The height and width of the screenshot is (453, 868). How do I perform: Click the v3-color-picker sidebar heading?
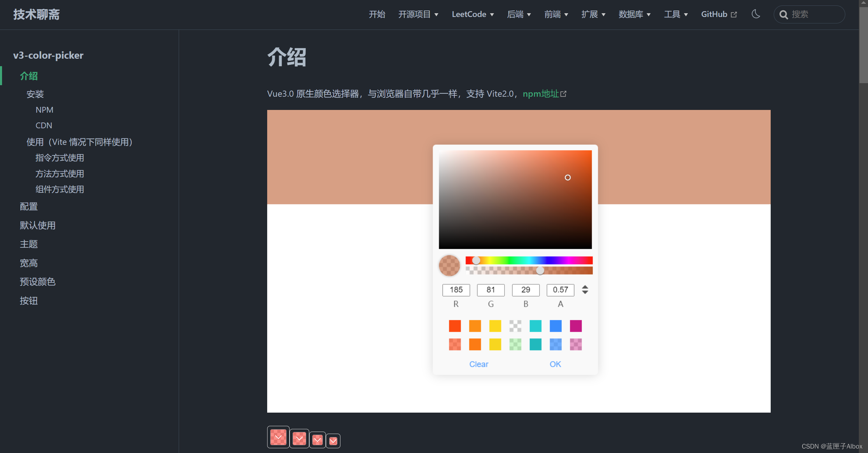click(x=48, y=55)
